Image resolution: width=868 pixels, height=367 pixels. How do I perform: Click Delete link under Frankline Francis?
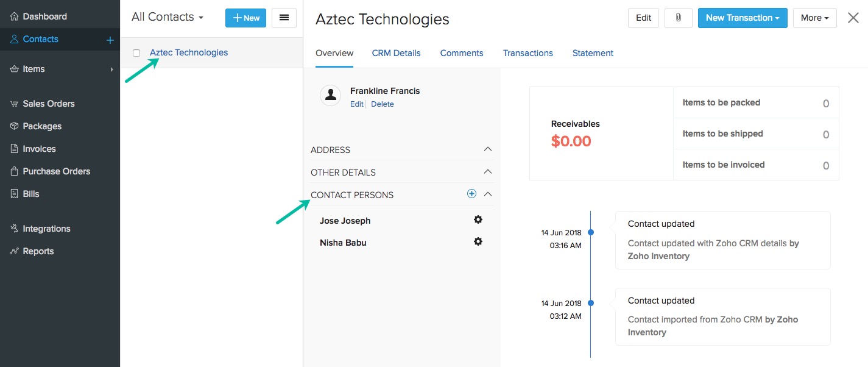pyautogui.click(x=383, y=104)
